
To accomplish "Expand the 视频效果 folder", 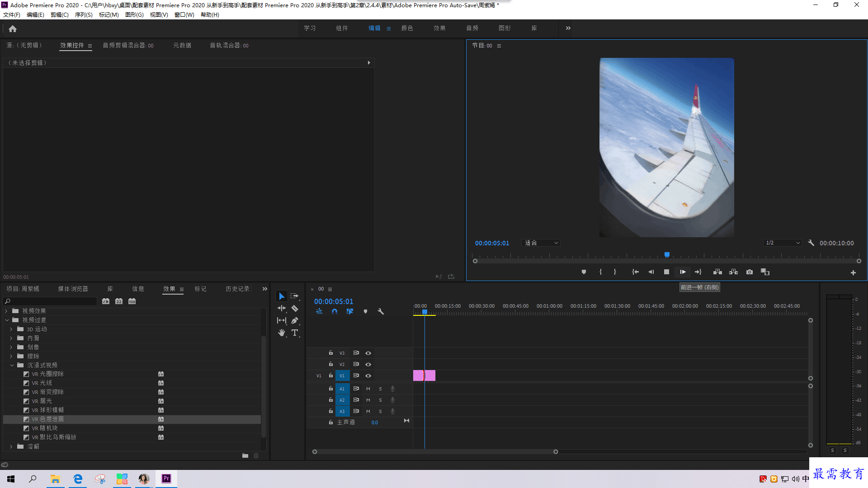I will click(x=6, y=311).
